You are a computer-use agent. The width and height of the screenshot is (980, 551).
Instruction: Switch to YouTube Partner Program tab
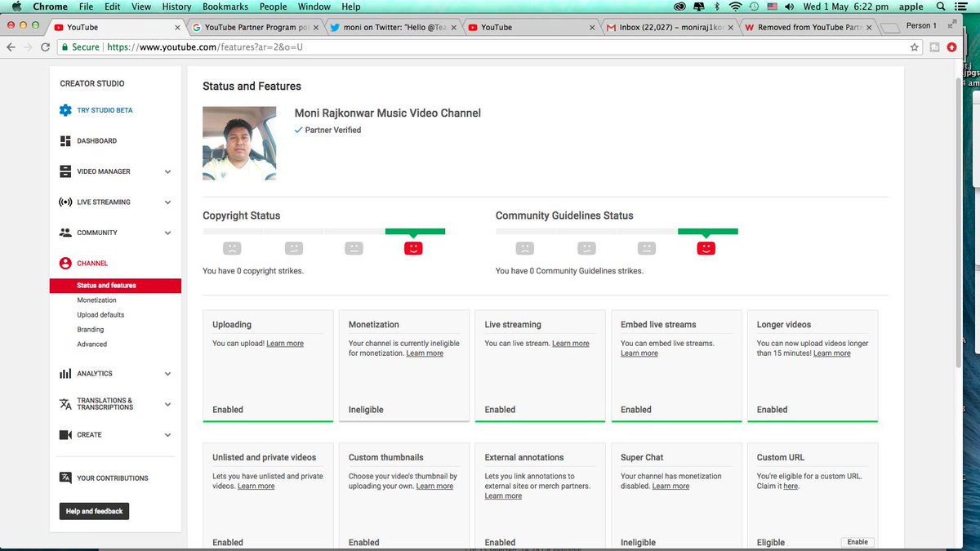coord(255,27)
